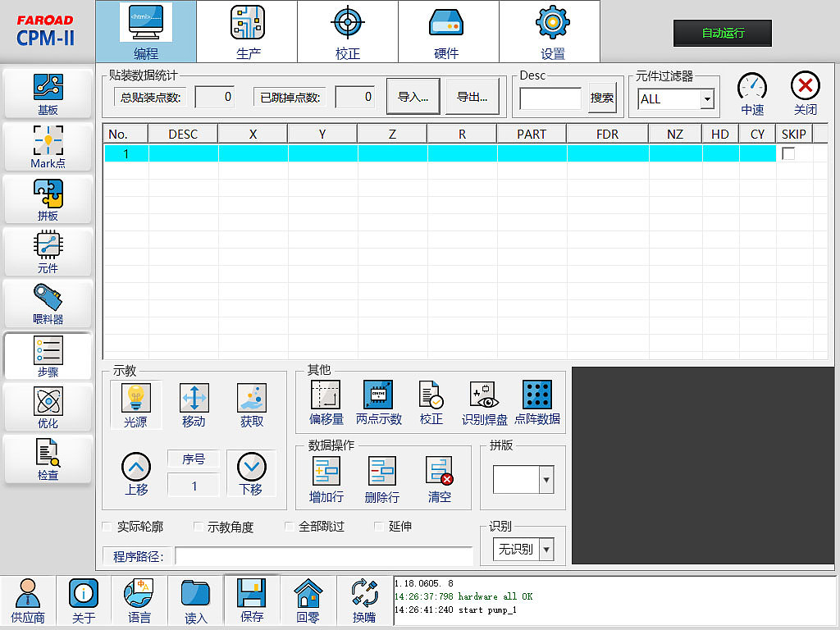Switch to the 编程 programming tab
Viewport: 840px width, 630px height.
pos(146,32)
